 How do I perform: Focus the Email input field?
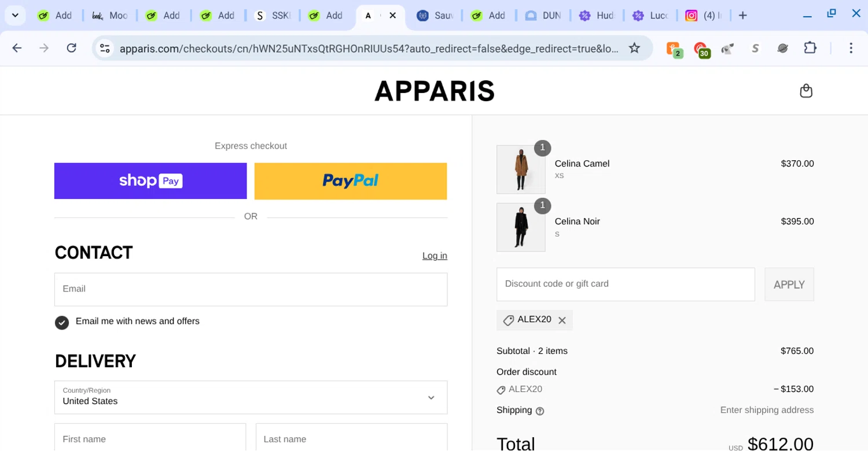pos(251,289)
